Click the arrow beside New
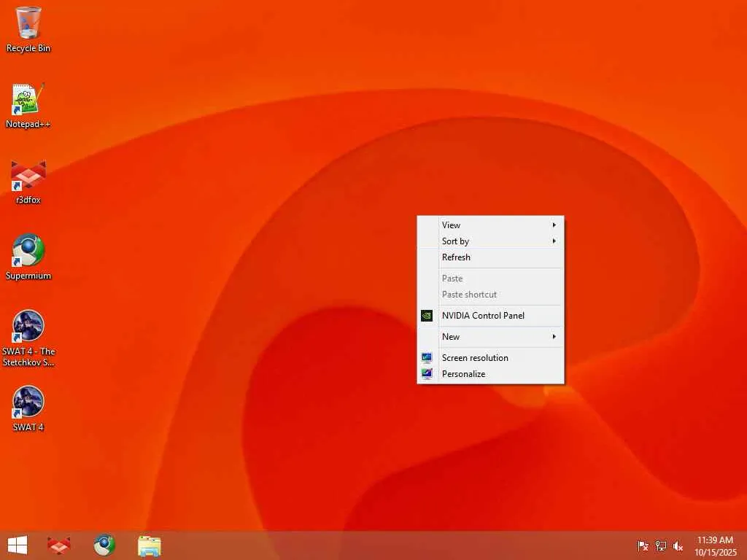The width and height of the screenshot is (747, 560). pyautogui.click(x=554, y=337)
